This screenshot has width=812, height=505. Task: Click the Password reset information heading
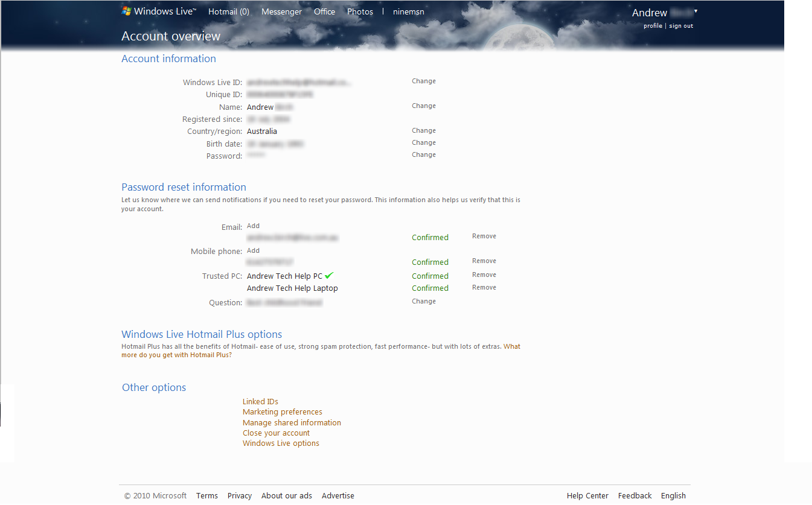(x=184, y=187)
